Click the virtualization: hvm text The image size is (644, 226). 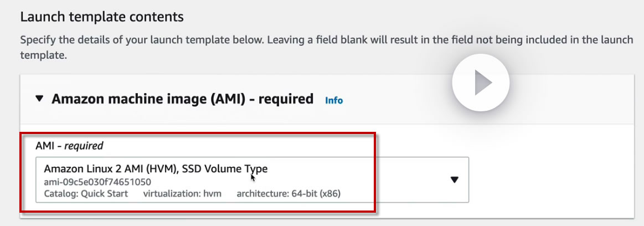click(x=182, y=193)
